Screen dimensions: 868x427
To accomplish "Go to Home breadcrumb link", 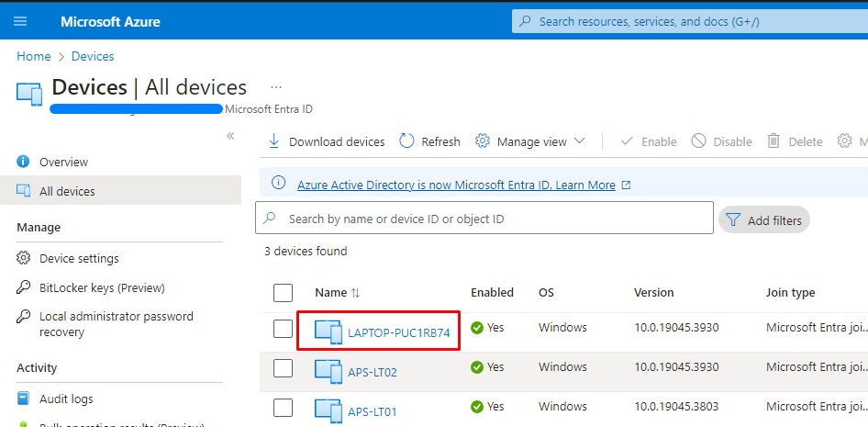I will (34, 56).
